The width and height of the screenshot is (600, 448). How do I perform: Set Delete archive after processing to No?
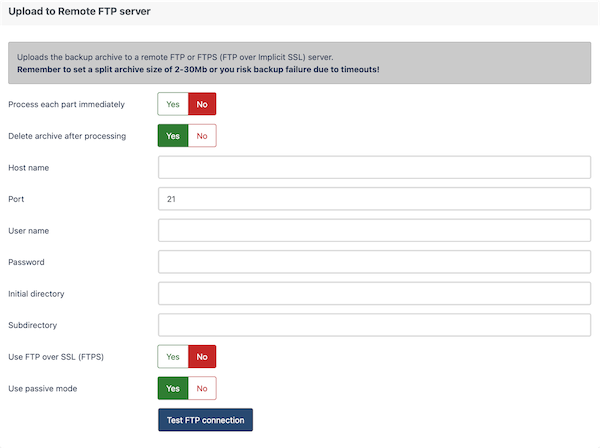(202, 136)
